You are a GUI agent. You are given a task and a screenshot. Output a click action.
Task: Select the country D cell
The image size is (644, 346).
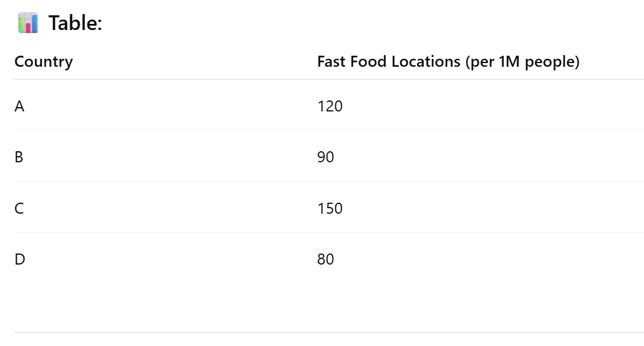tap(20, 259)
